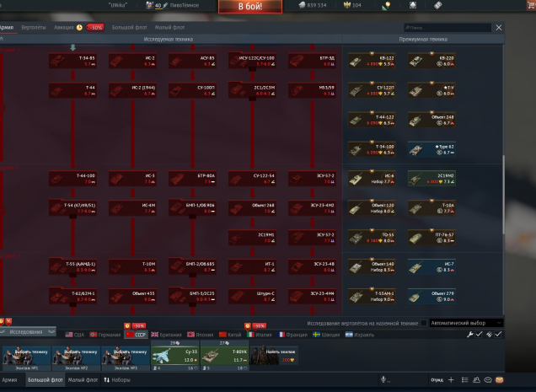Expand the БМП-2/Об.685 group

pos(192,267)
